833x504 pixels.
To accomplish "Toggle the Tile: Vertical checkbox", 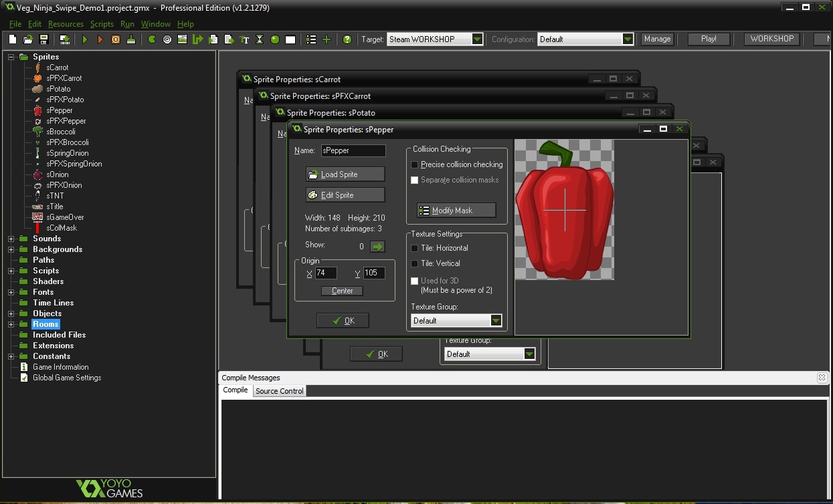I will click(415, 263).
